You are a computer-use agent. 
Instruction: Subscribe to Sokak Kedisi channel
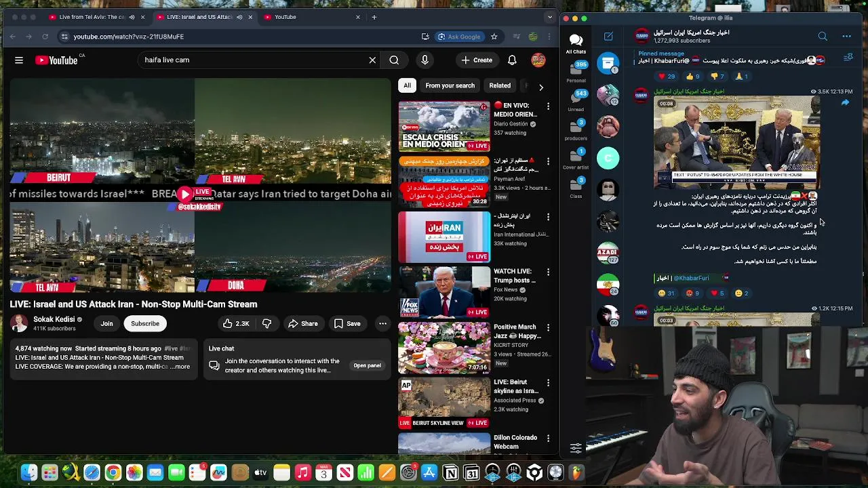tap(145, 324)
